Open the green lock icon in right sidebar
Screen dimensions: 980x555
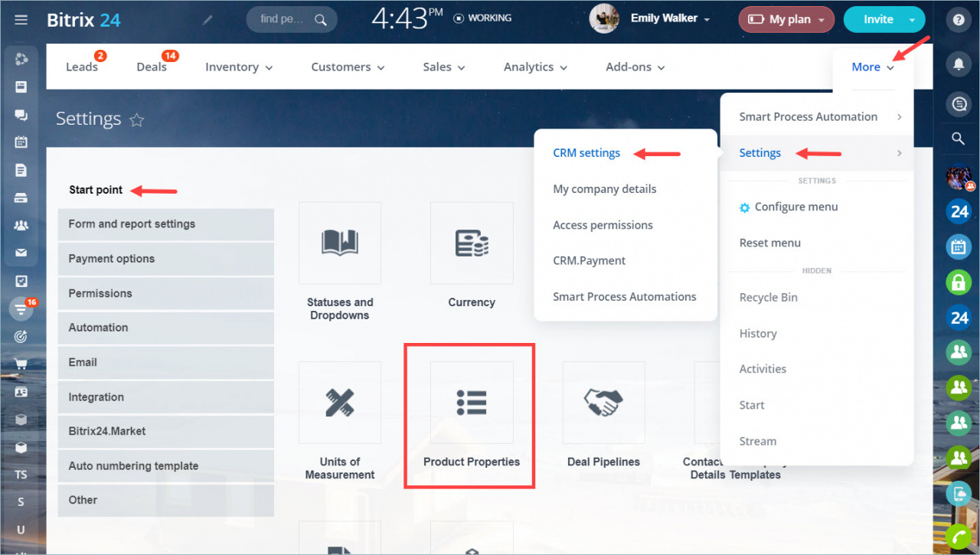point(959,282)
